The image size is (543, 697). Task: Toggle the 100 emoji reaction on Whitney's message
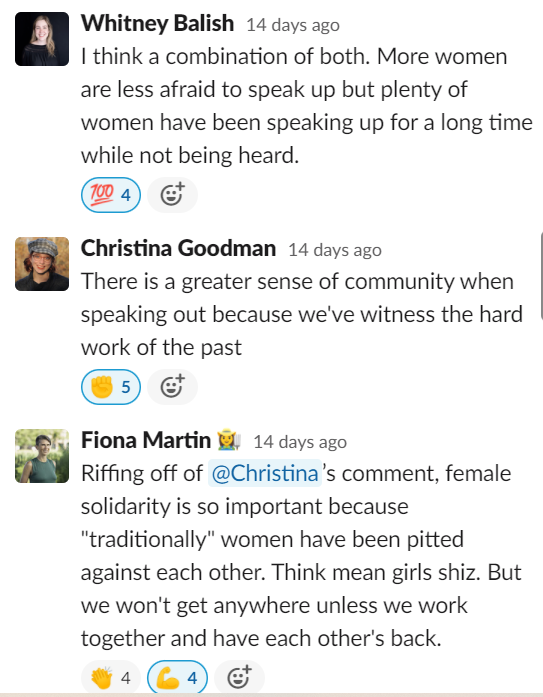111,195
